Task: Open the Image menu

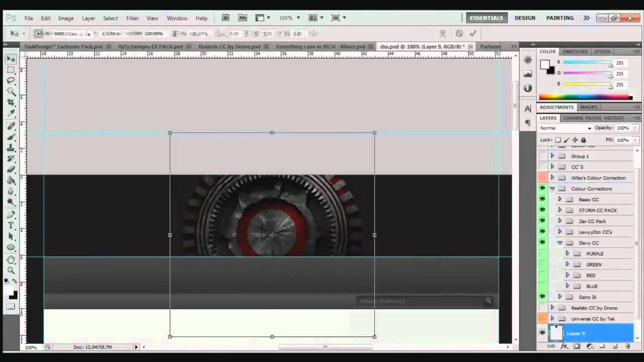Action: [x=66, y=18]
